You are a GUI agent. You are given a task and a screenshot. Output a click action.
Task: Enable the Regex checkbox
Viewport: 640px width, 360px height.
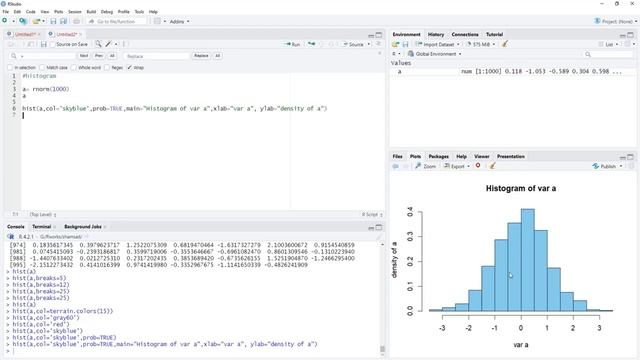(x=107, y=67)
